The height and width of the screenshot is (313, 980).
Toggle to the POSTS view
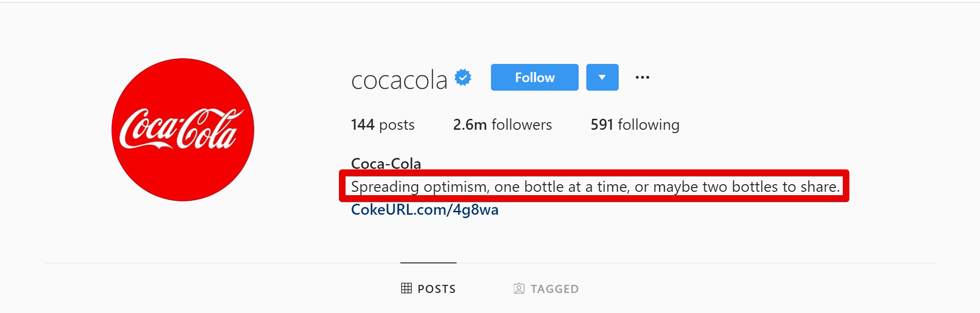click(428, 288)
